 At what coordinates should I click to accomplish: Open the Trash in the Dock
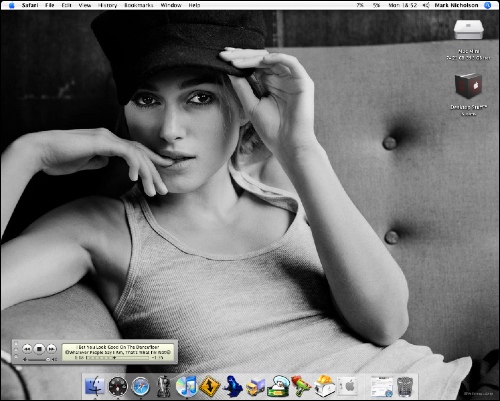coord(405,387)
